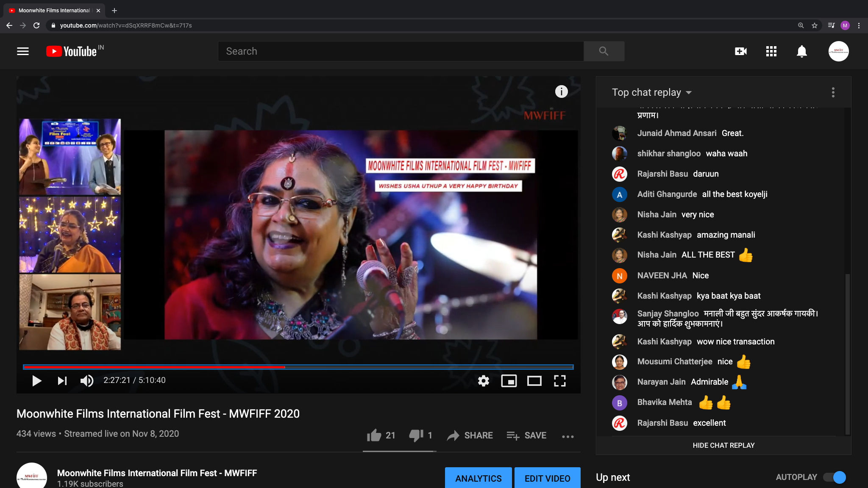Mute the video volume
Screen dimensions: 868x488
click(87, 381)
